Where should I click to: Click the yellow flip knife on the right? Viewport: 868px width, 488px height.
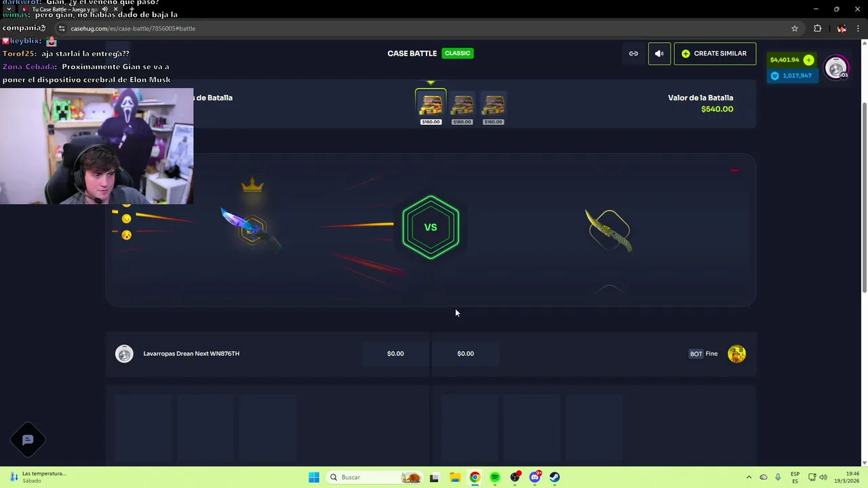608,230
